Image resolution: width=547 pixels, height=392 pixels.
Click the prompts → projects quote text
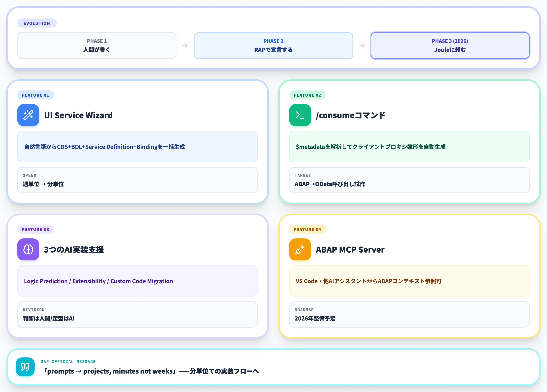(150, 371)
